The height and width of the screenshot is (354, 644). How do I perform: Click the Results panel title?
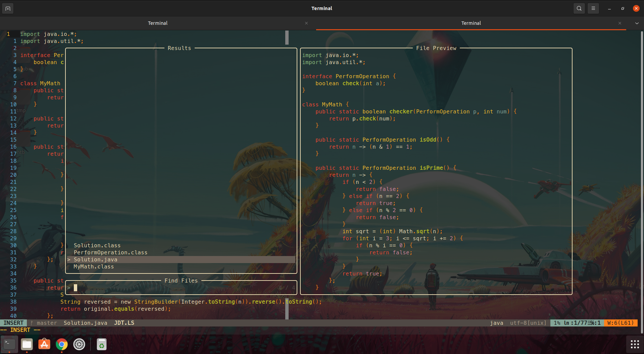(179, 48)
